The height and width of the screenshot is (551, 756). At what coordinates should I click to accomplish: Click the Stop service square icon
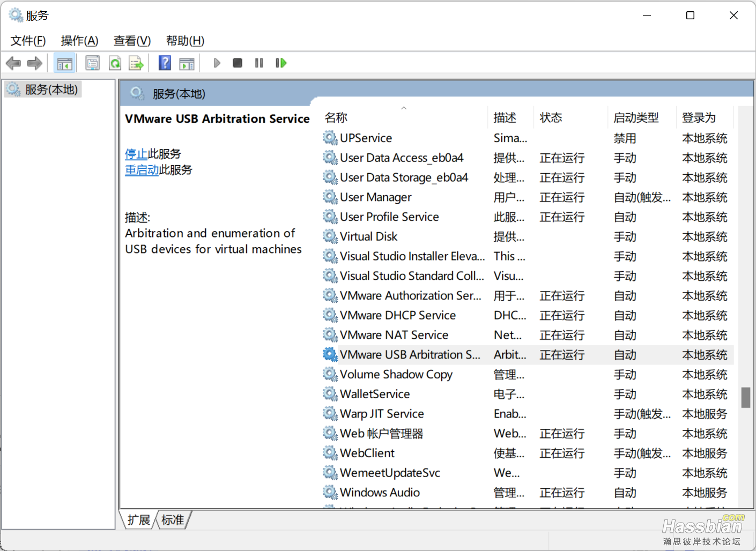pos(238,63)
